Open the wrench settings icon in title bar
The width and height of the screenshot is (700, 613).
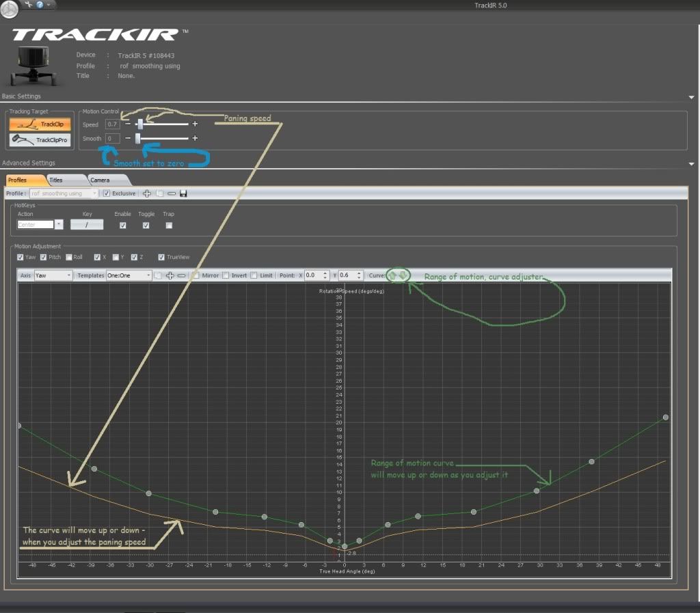point(29,5)
